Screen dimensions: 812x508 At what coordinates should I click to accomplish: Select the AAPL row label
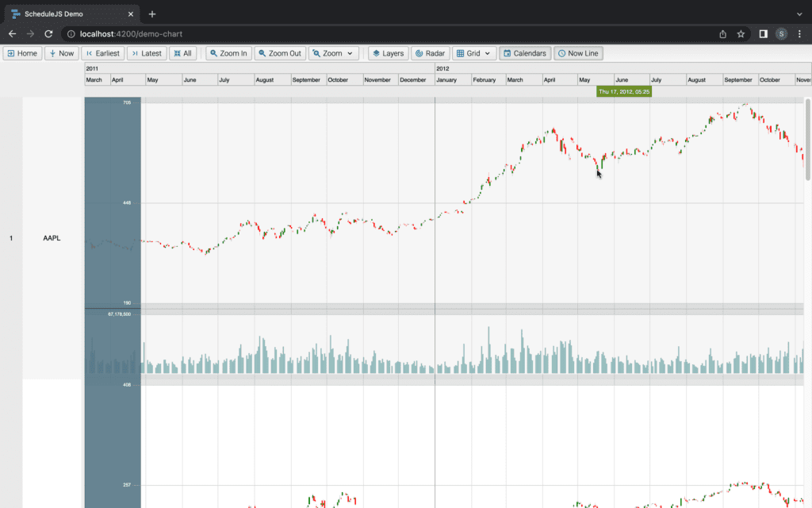52,237
